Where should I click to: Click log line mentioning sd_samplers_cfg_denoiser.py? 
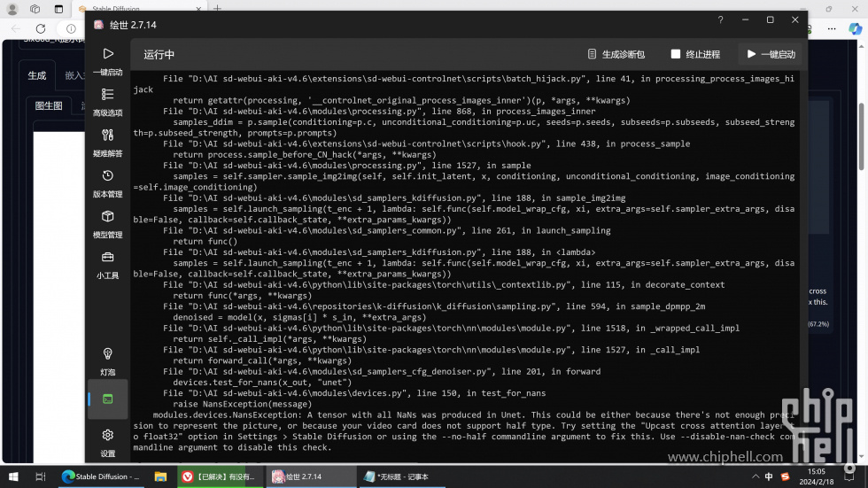pyautogui.click(x=382, y=371)
